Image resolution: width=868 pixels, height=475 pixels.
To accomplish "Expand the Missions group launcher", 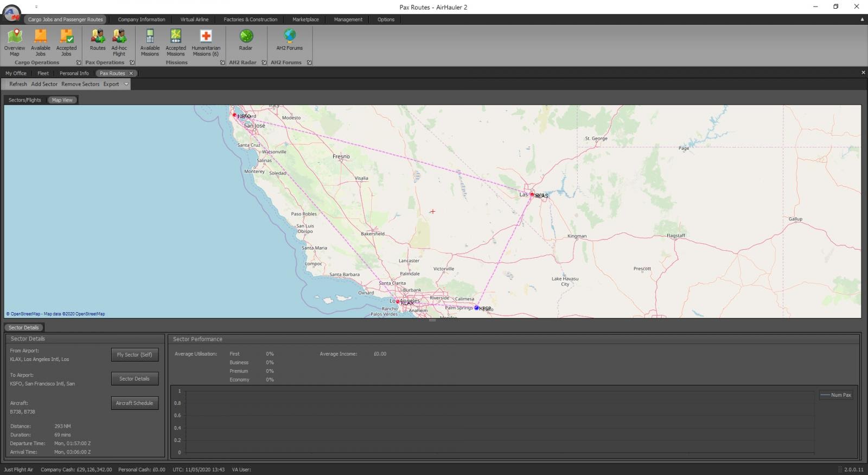I will tap(222, 62).
